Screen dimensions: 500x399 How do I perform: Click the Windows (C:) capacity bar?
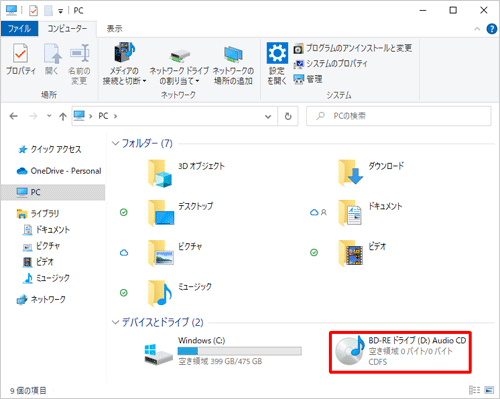[240, 351]
